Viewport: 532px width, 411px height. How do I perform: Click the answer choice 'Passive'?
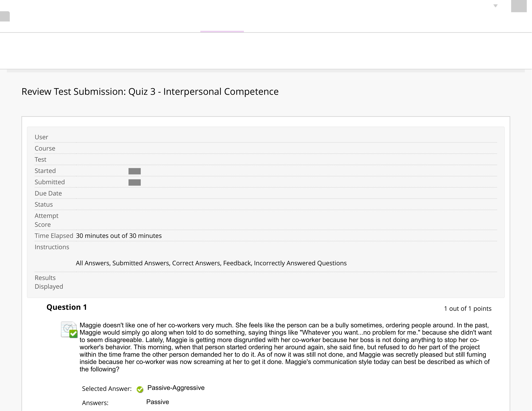point(158,402)
